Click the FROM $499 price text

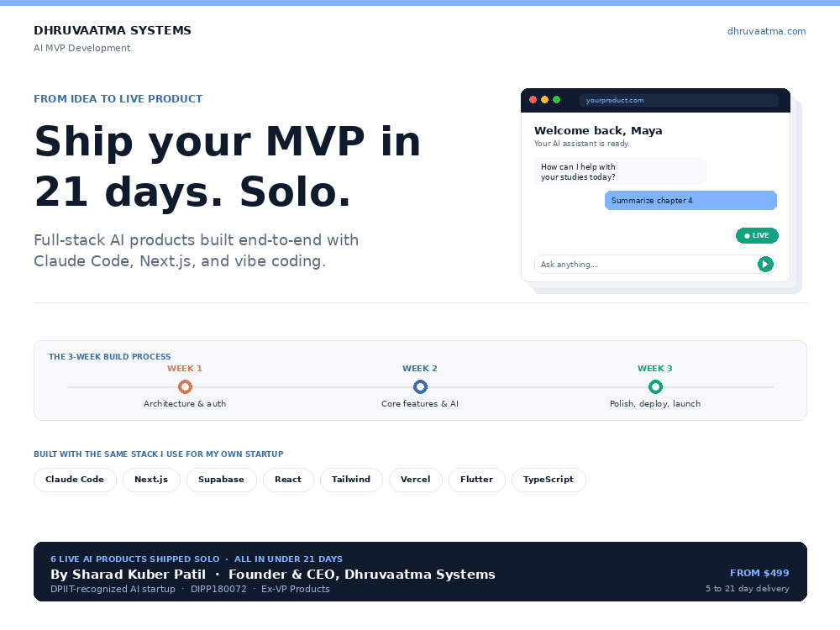[759, 573]
